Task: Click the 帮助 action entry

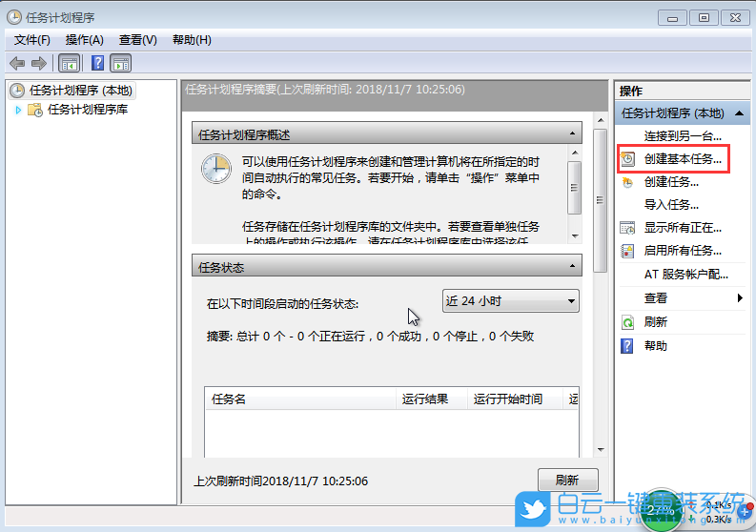Action: [x=656, y=346]
